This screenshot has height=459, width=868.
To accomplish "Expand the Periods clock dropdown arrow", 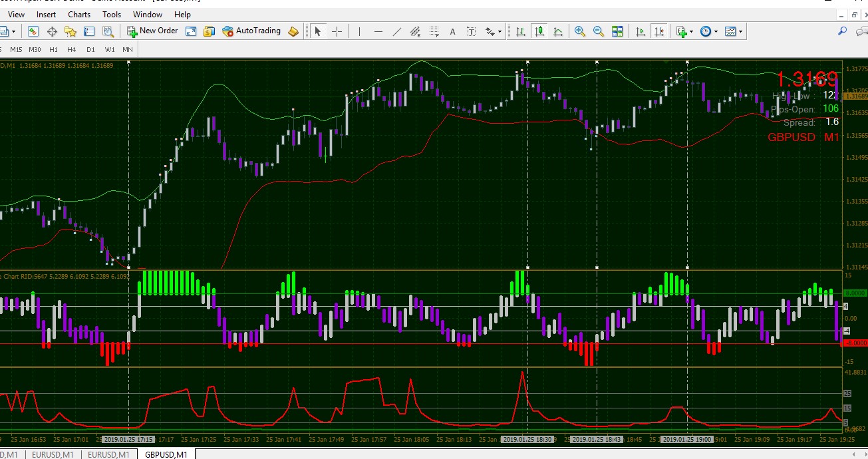I will tap(716, 31).
